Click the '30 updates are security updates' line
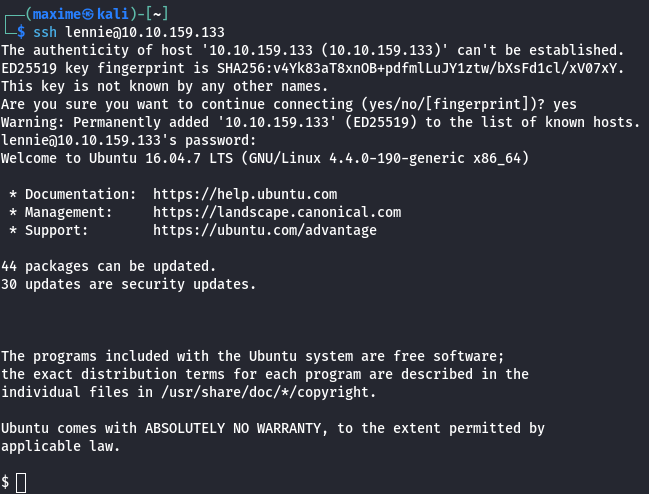 click(129, 284)
